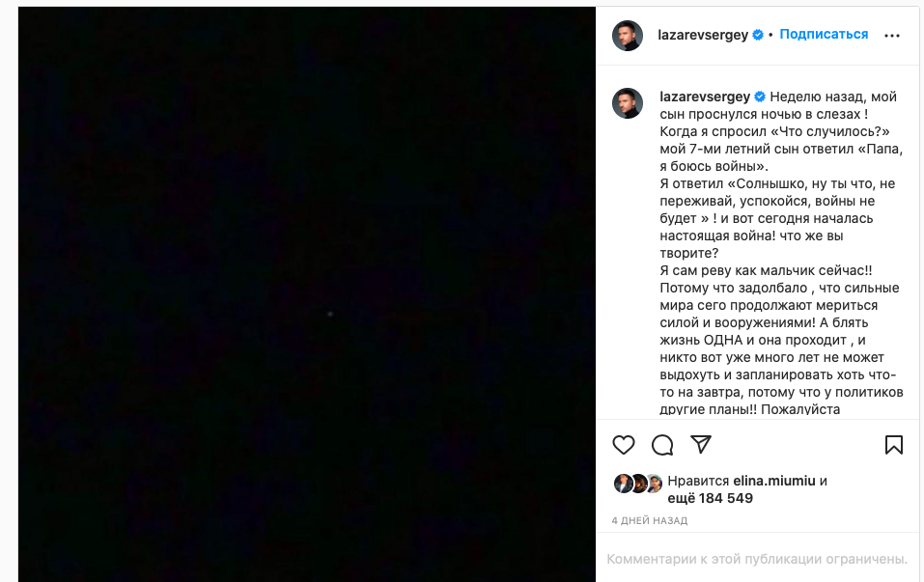This screenshot has width=924, height=582.
Task: Open lazarevsergey profile from the caption username
Action: [704, 97]
